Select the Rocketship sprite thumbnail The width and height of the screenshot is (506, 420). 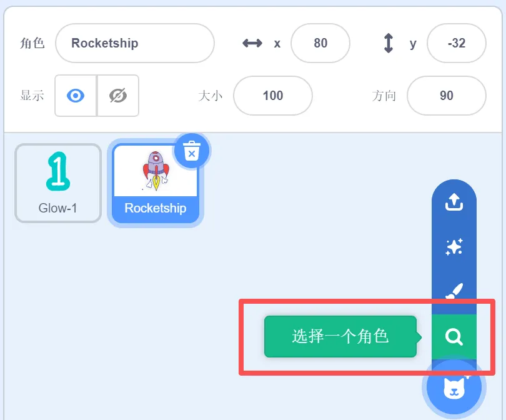(156, 183)
